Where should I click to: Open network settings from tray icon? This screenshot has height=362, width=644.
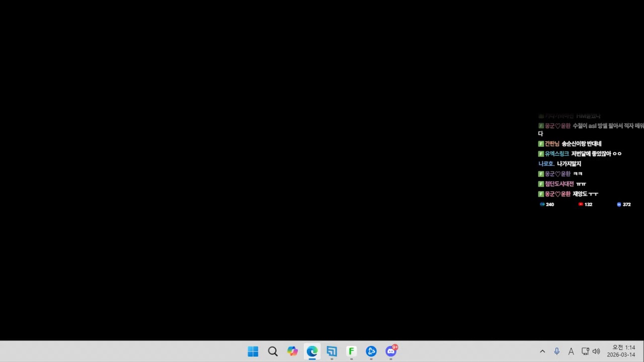[x=585, y=351]
